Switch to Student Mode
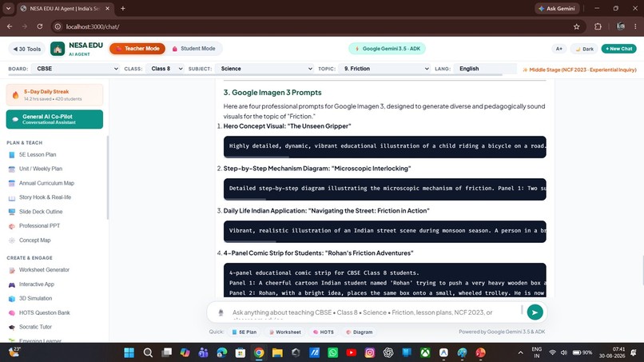Screen dimensions: 644x362 [x=193, y=49]
